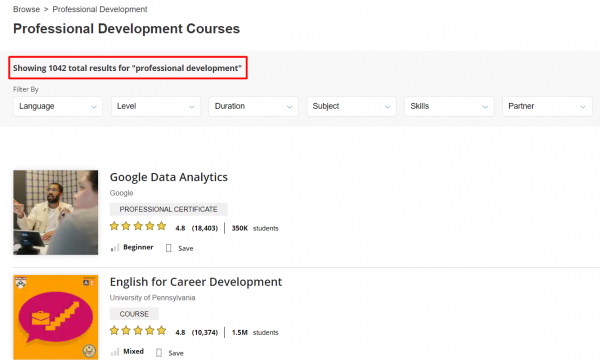Click the English for Career Development thumbnail
The image size is (600, 360).
(x=55, y=317)
